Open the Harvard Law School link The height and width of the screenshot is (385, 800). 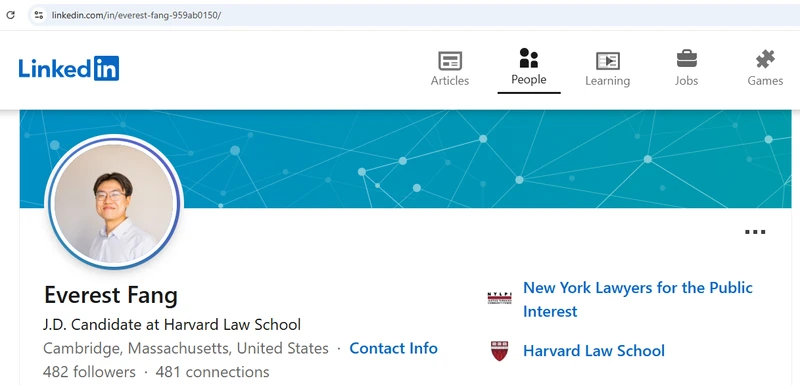pos(594,351)
